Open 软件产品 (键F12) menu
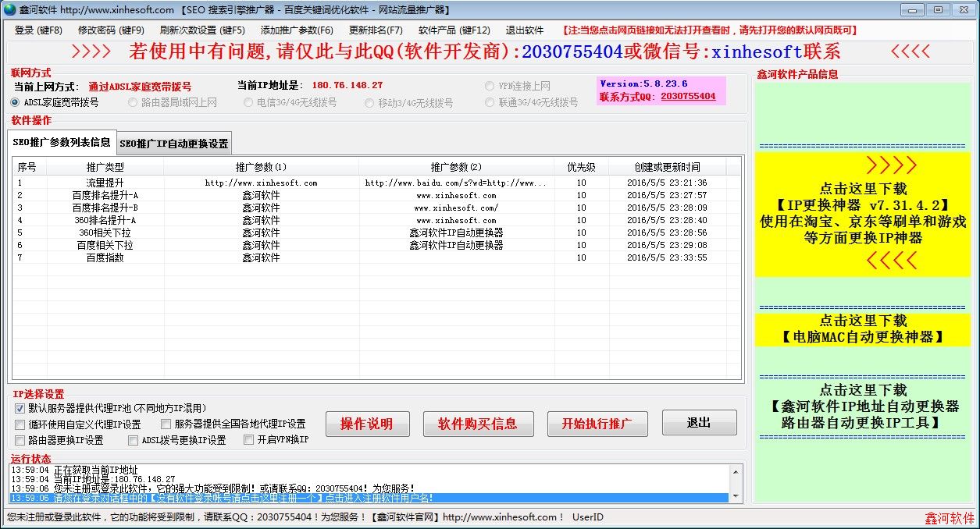The height and width of the screenshot is (529, 980). point(454,30)
